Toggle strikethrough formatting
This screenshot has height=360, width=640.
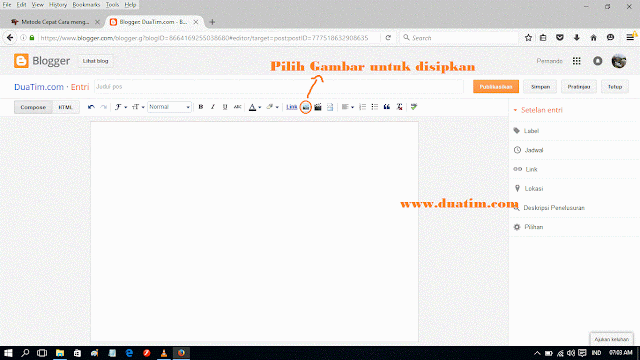[x=237, y=107]
